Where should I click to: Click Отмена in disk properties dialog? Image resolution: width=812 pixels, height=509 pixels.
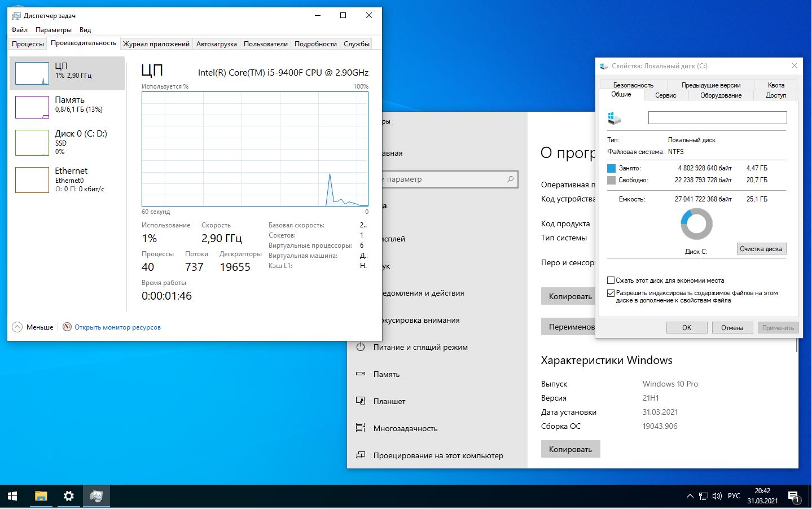coord(732,327)
